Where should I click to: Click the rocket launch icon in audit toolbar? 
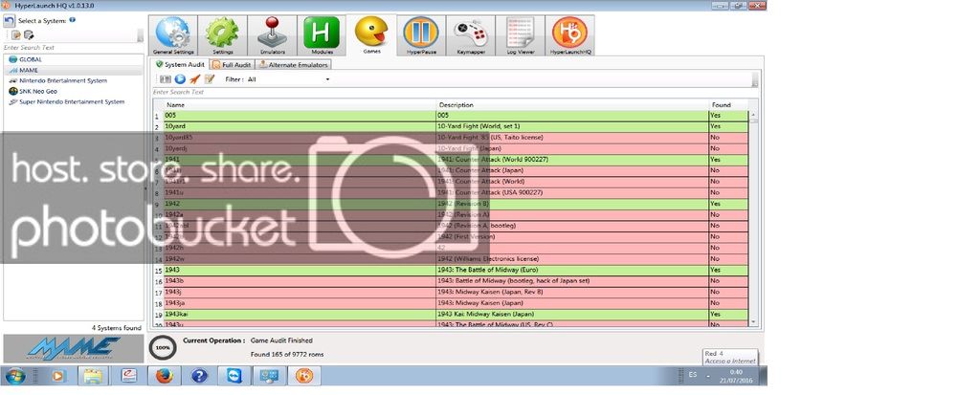click(194, 79)
